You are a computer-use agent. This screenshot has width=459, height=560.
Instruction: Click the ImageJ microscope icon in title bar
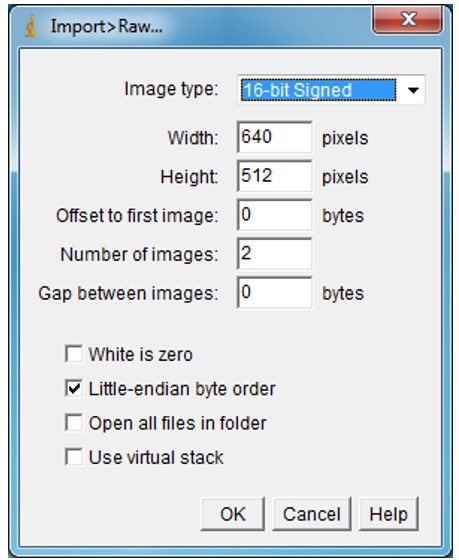(31, 26)
